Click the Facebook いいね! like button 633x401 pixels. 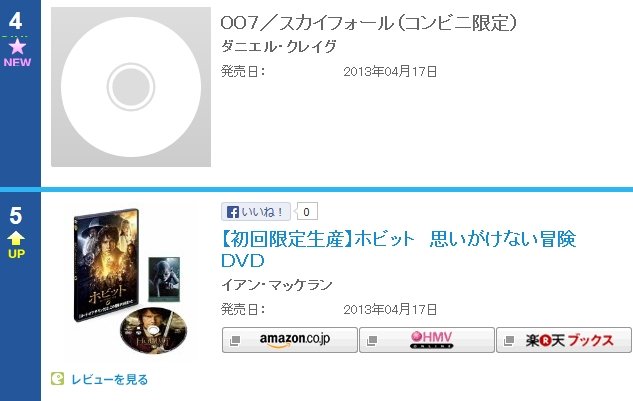tap(256, 212)
